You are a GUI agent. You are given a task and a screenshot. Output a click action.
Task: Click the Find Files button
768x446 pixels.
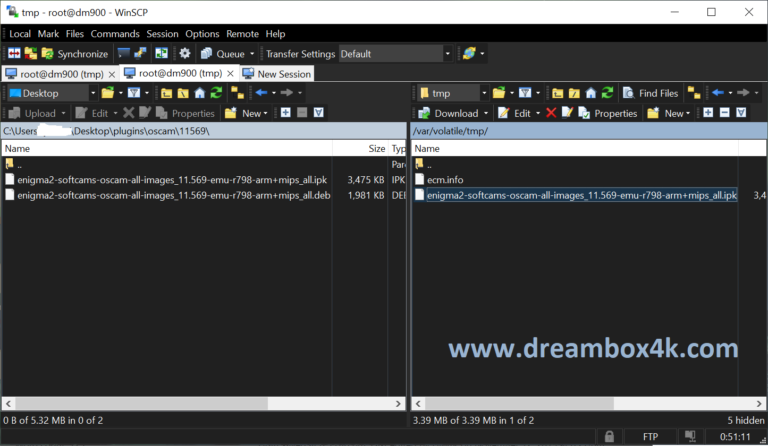(x=651, y=93)
